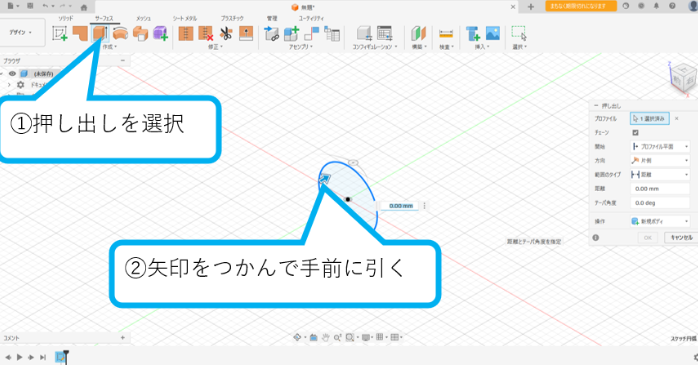Click the info icon in extrude dialog
The width and height of the screenshot is (698, 365).
click(x=596, y=238)
